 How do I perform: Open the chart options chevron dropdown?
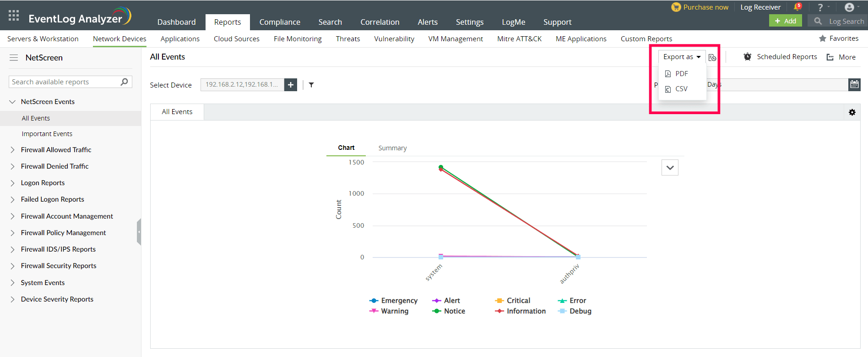tap(670, 168)
